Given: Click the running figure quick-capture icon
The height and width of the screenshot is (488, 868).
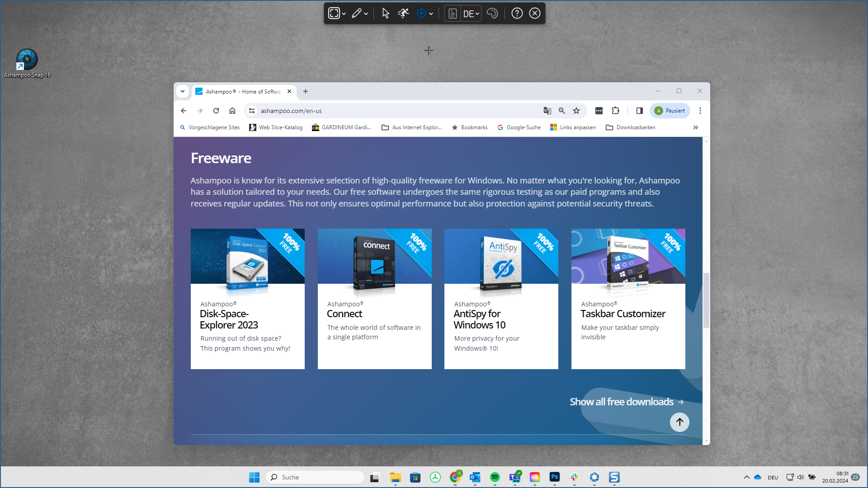Looking at the screenshot, I should (x=403, y=13).
